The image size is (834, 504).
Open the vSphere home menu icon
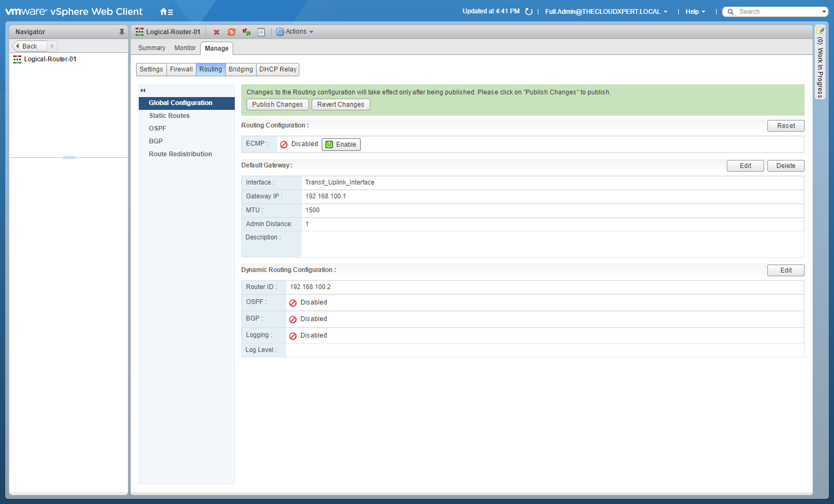pos(166,12)
